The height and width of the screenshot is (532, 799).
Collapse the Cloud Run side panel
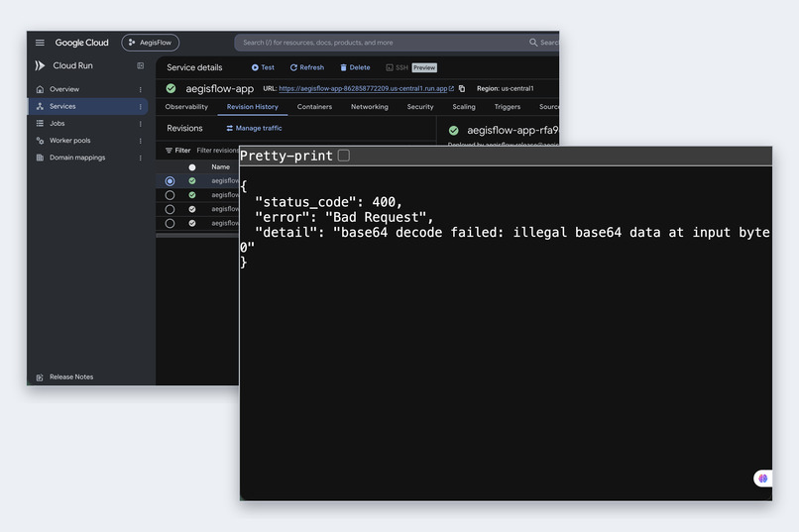[140, 65]
